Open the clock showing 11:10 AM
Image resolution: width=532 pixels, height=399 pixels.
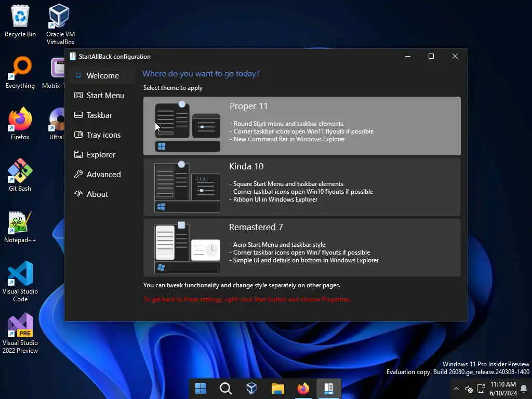pos(503,389)
